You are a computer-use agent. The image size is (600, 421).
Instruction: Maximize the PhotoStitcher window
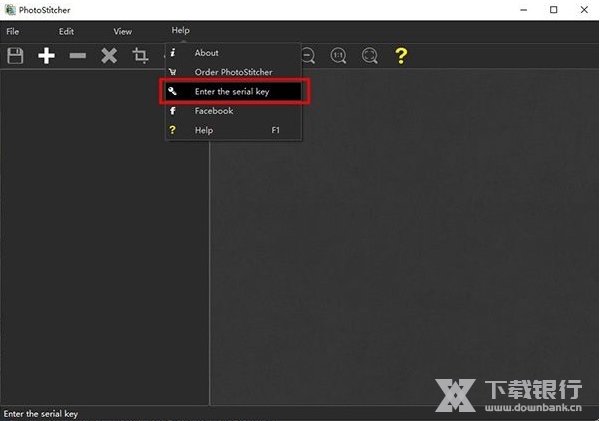point(553,9)
